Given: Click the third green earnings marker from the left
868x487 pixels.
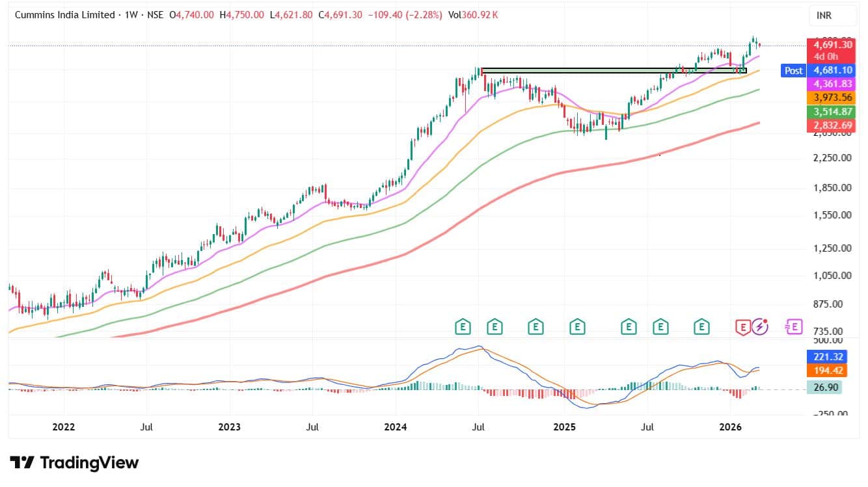Looking at the screenshot, I should pos(536,326).
